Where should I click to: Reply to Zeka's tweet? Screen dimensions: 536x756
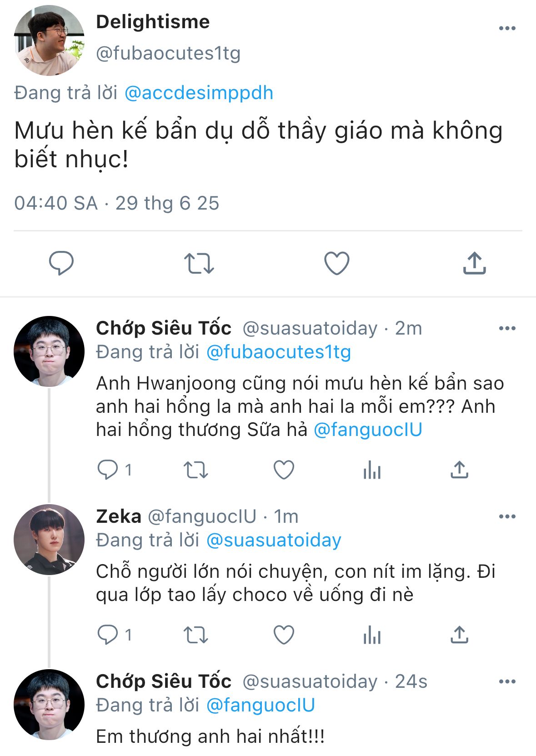click(108, 635)
